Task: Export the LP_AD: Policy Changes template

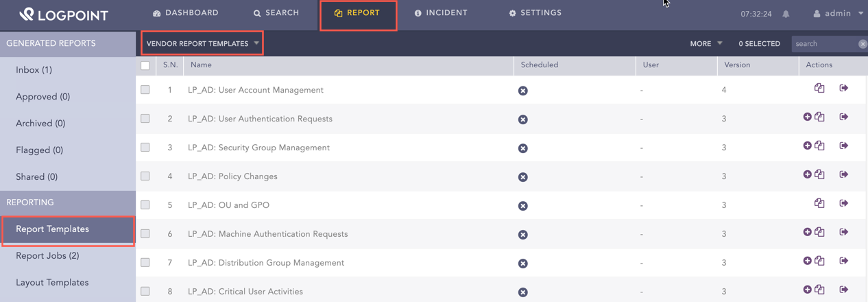Action: pos(844,174)
